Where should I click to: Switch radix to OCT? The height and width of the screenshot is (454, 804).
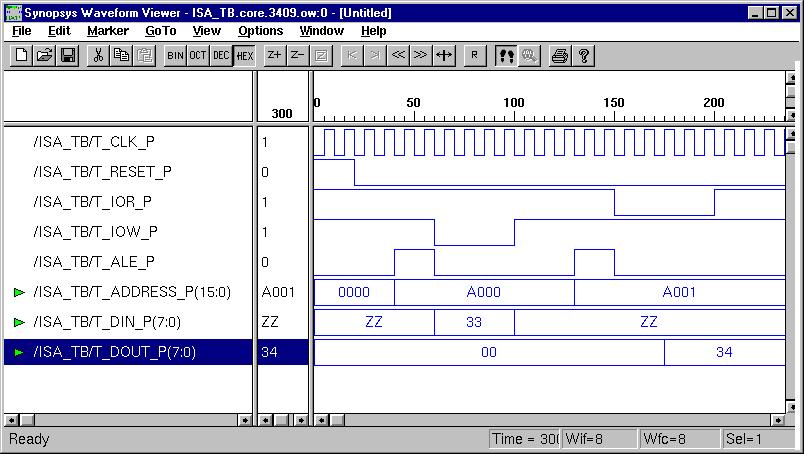(x=198, y=55)
